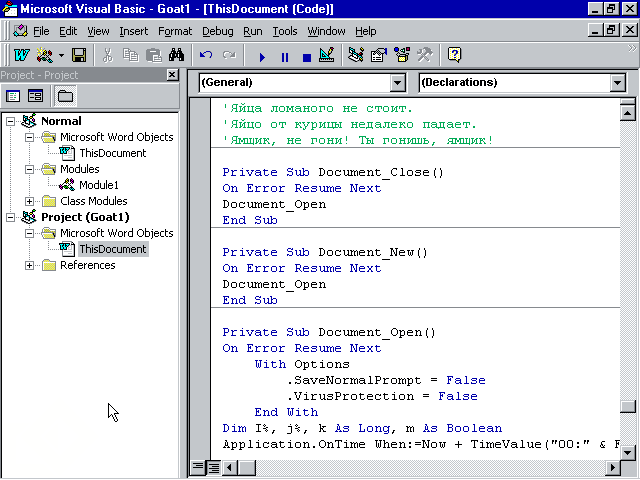Viewport: 640px width, 480px height.
Task: Click the View Code icon in Project panel
Action: tap(13, 96)
